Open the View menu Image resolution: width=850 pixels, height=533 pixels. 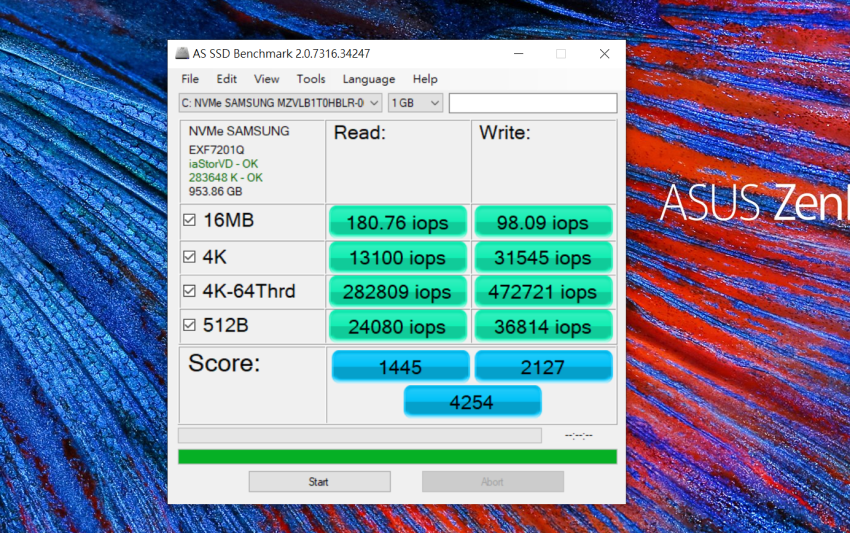point(267,79)
